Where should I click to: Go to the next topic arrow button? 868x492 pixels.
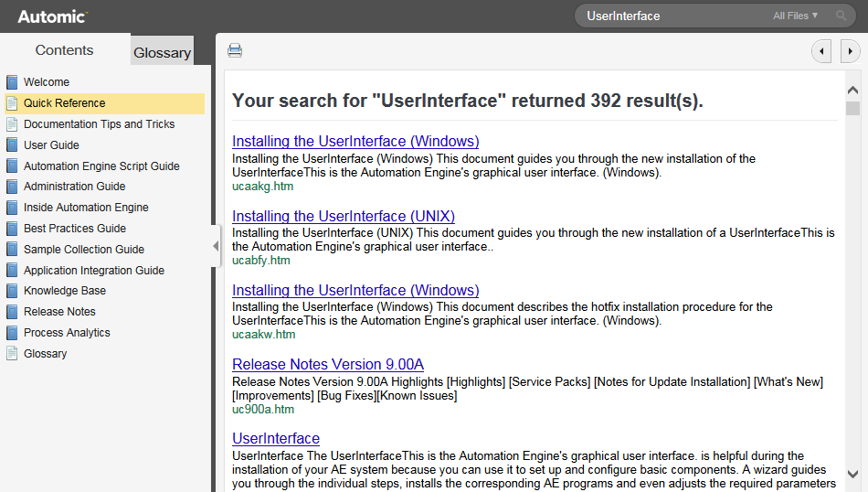[850, 51]
